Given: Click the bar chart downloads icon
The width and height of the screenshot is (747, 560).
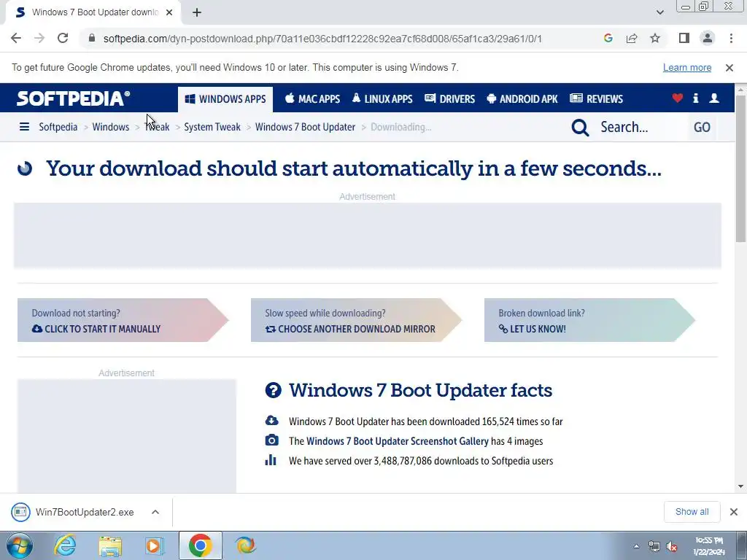Looking at the screenshot, I should 271,460.
